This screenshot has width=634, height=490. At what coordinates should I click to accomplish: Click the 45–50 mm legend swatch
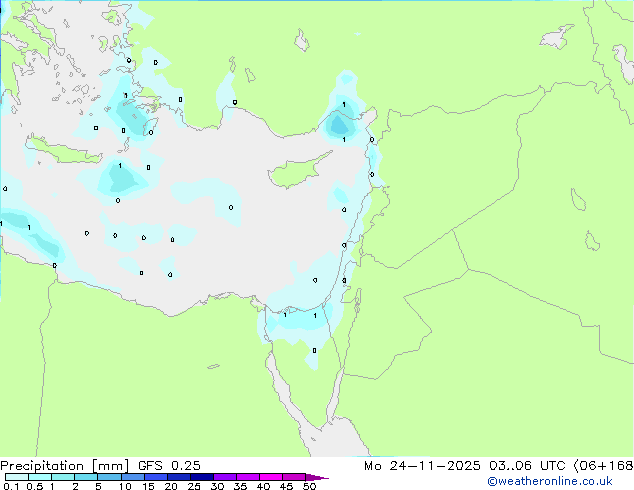coord(294,477)
